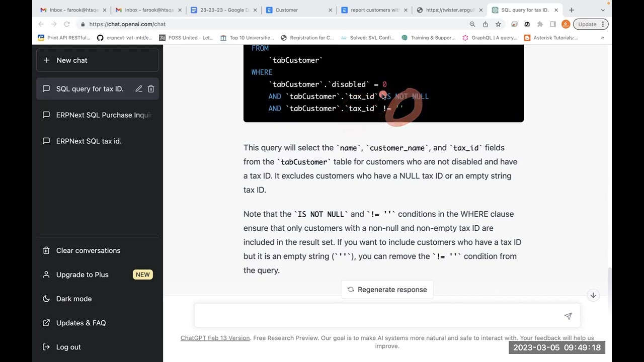The image size is (644, 362).
Task: Open the Asterisk Tutorials bookmark
Action: click(551, 38)
